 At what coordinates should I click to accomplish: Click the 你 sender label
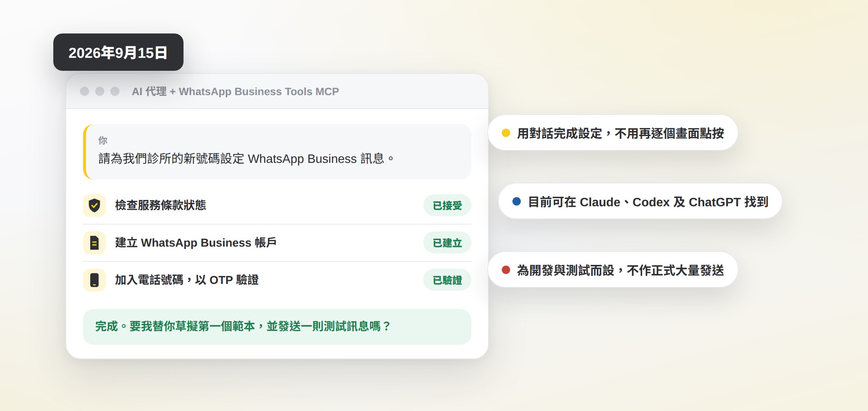[x=103, y=140]
